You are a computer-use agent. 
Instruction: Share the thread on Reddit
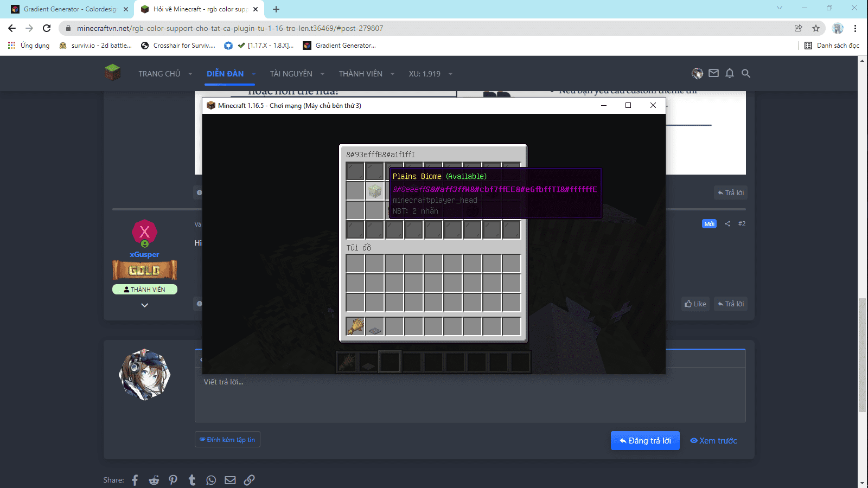154,480
